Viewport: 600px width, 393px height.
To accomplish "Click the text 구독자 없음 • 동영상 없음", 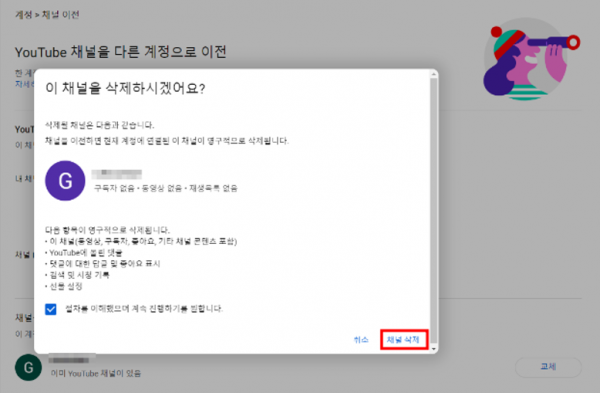I will [x=138, y=188].
